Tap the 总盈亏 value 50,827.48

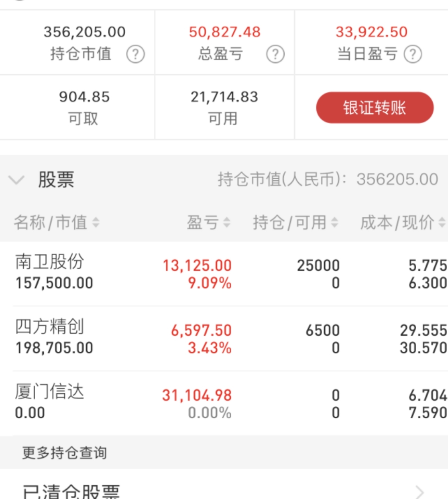pyautogui.click(x=225, y=32)
